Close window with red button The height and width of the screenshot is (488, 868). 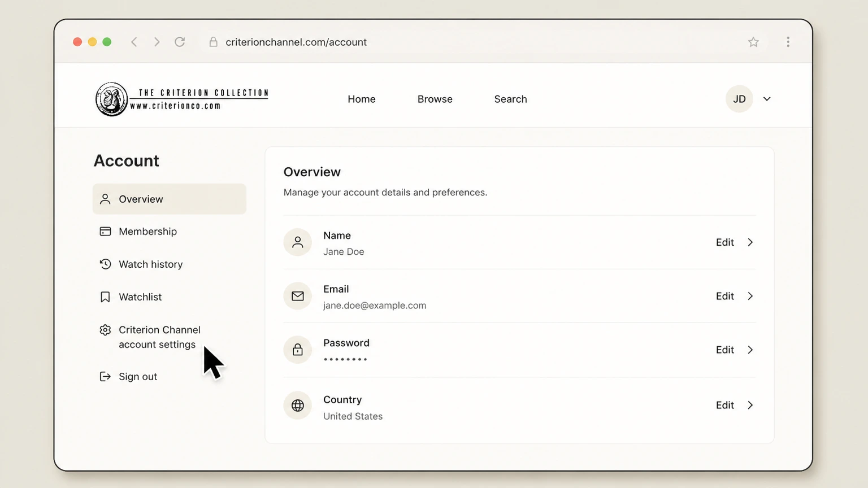tap(77, 42)
